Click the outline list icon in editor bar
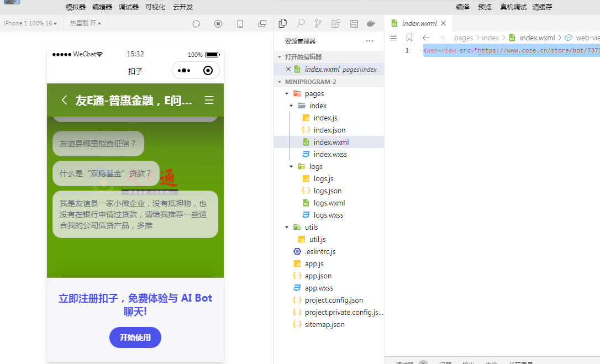Screen dimensions: 600x364 click(393, 38)
